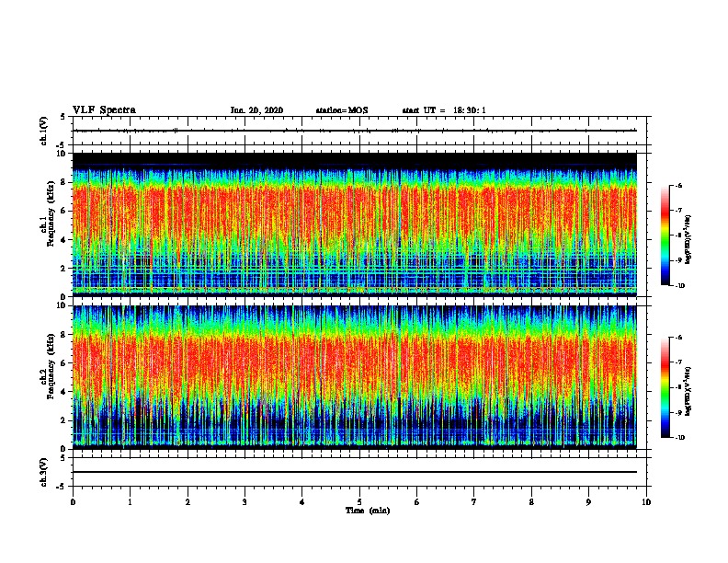Click the "-6" label on ch.2 colorbar

[x=678, y=338]
